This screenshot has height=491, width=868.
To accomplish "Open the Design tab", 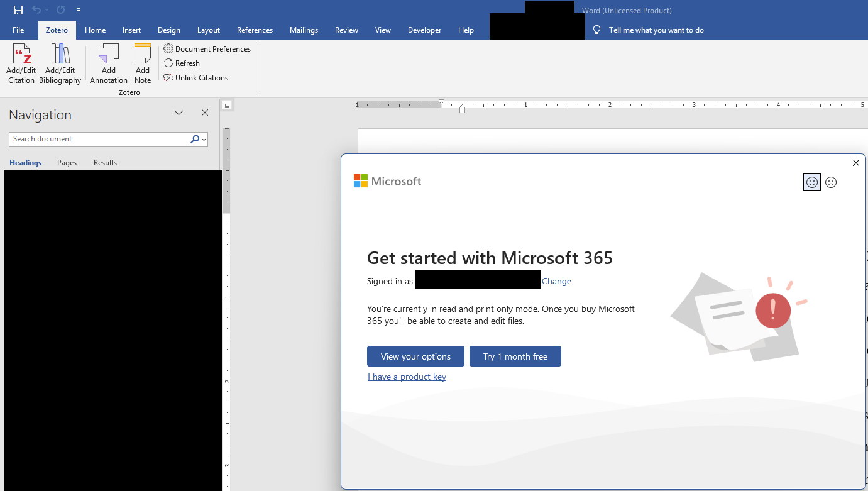I will click(169, 30).
